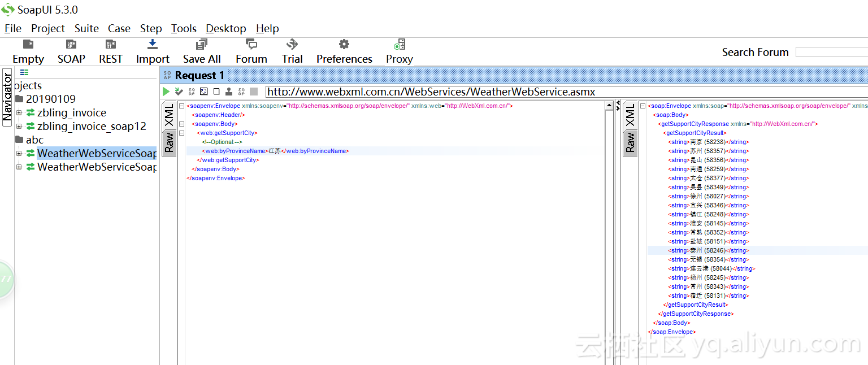The height and width of the screenshot is (365, 868).
Task: Open the Step menu
Action: tap(151, 28)
